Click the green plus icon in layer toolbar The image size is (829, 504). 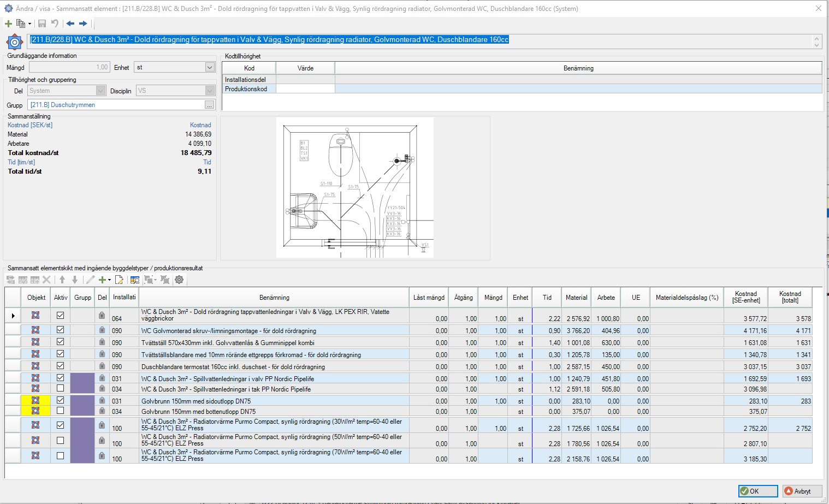(102, 280)
